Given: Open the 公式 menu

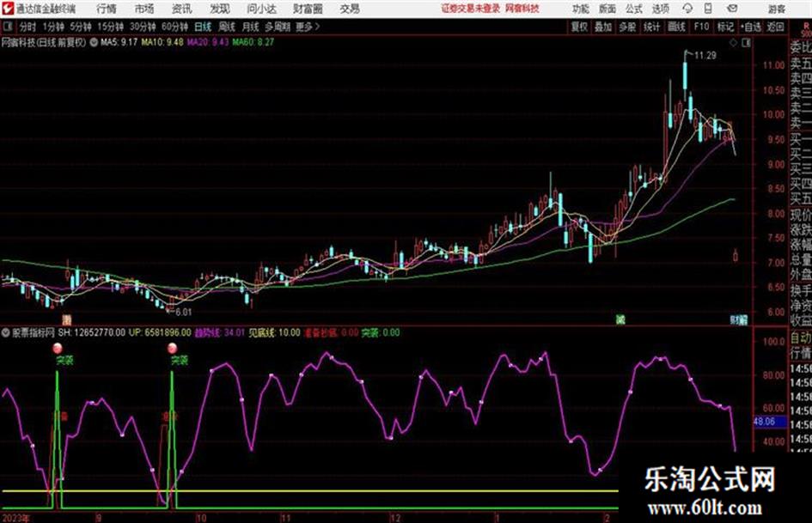Looking at the screenshot, I should [634, 9].
